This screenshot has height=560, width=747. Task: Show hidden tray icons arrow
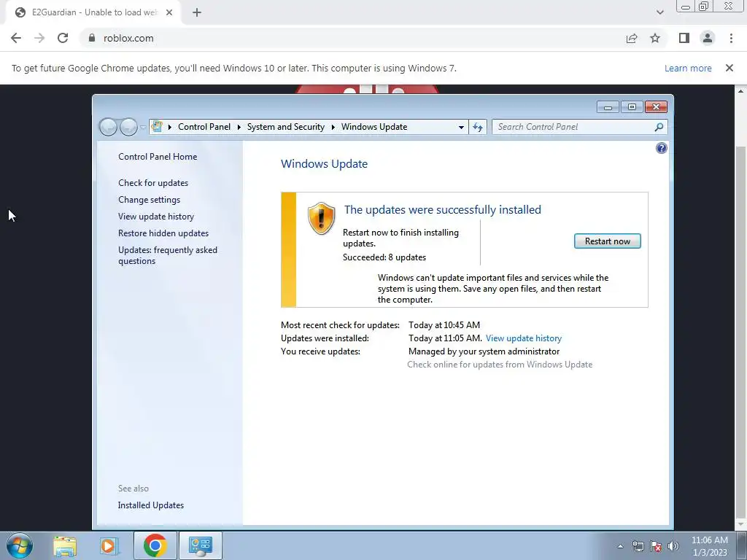(x=620, y=546)
